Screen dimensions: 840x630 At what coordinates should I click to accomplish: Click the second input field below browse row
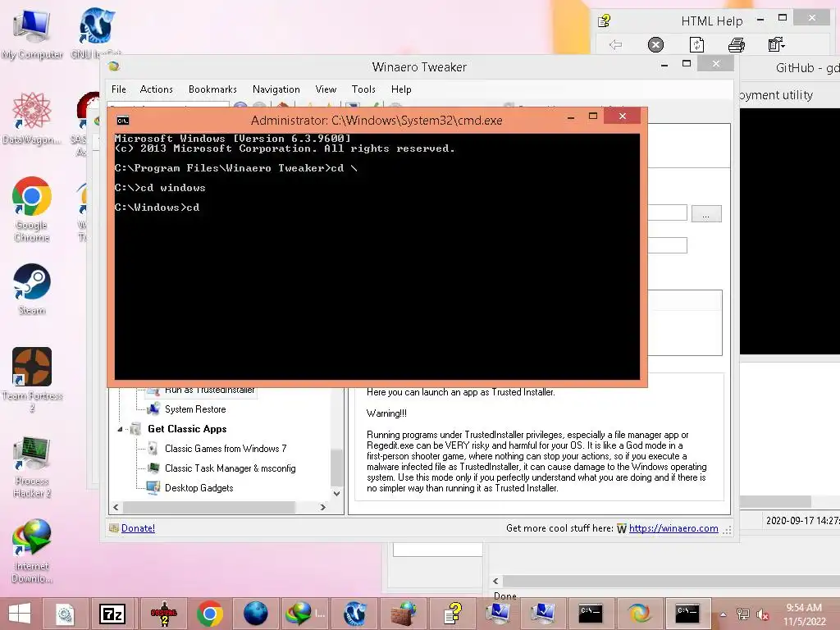tap(668, 245)
